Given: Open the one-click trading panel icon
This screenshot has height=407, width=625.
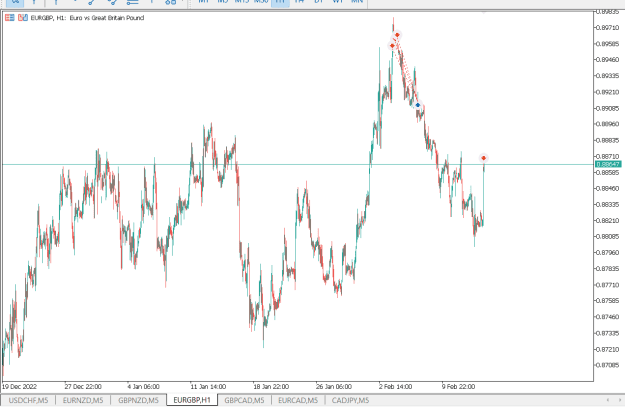Looking at the screenshot, I should [10, 18].
